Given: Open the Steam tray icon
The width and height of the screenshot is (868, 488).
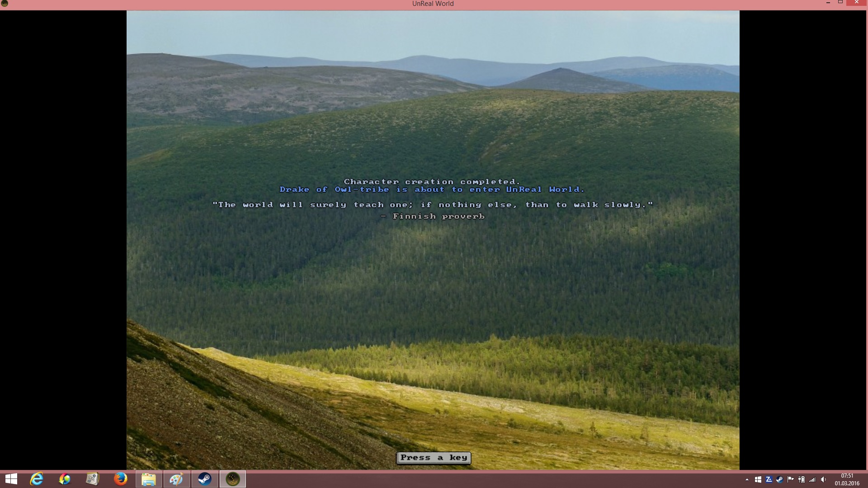Looking at the screenshot, I should 779,479.
